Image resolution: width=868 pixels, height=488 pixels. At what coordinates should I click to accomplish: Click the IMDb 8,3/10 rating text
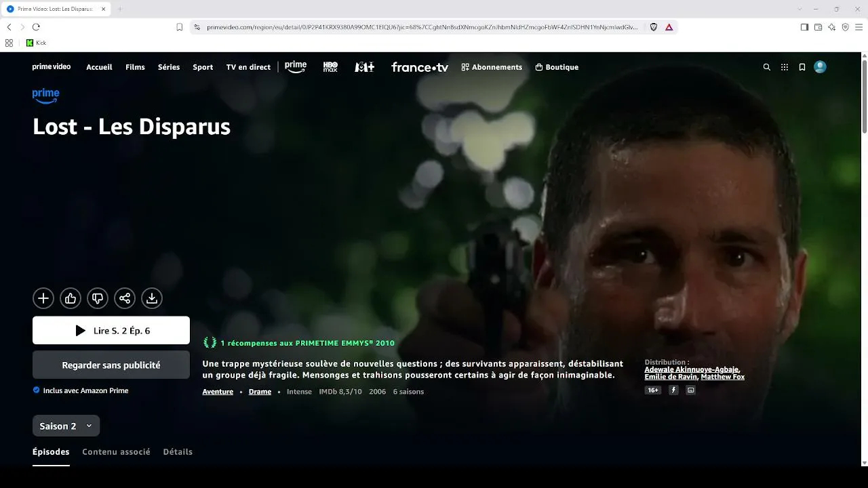(x=340, y=392)
